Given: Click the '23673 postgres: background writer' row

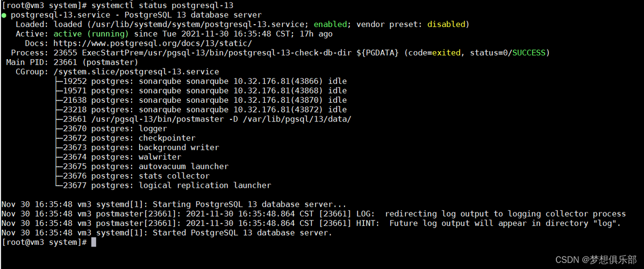Looking at the screenshot, I should [137, 147].
